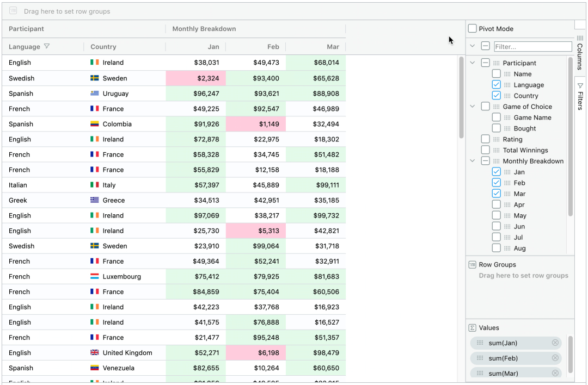The image size is (588, 385).
Task: Uncheck the Language column checkbox
Action: [496, 85]
